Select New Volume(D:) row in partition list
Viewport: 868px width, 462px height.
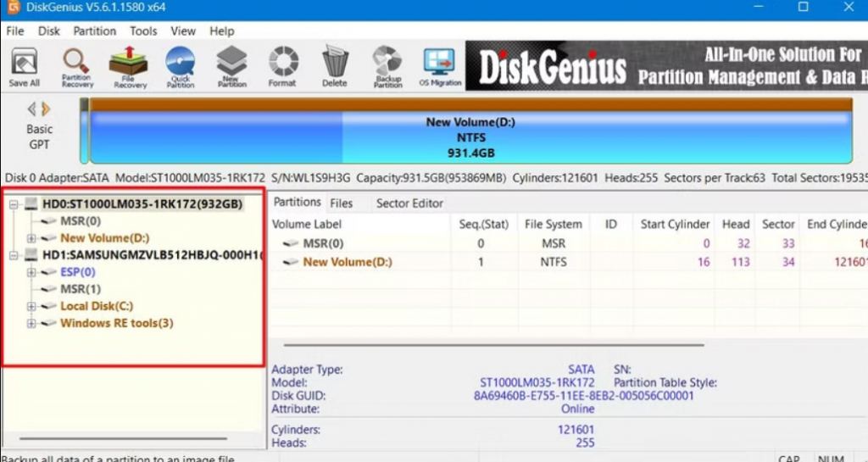point(347,262)
